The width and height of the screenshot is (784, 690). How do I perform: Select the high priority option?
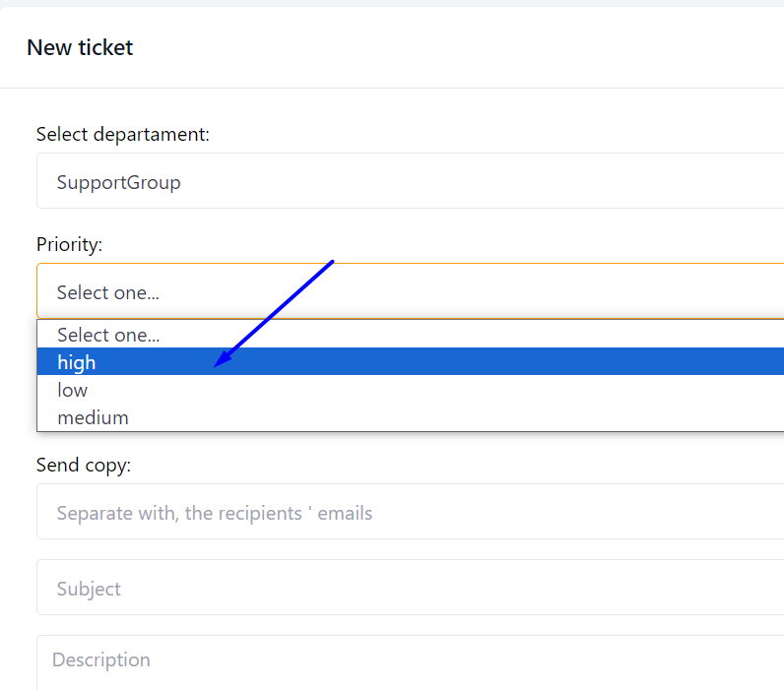coord(77,362)
